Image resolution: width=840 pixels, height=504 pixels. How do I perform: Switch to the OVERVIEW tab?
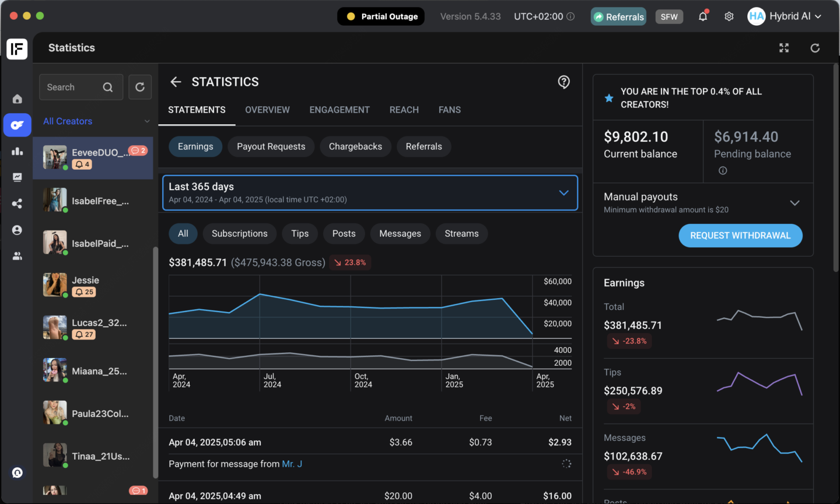coord(267,110)
